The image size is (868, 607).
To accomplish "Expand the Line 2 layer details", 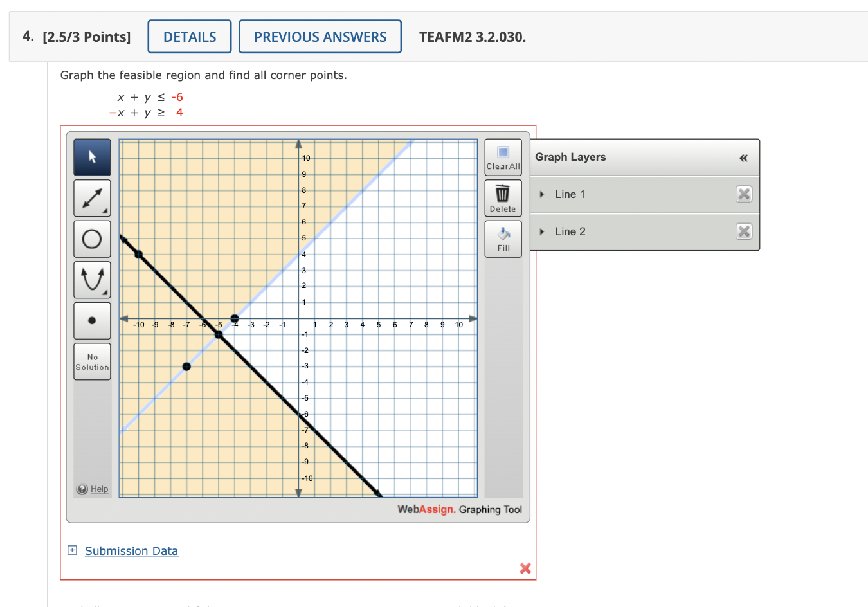I will pyautogui.click(x=541, y=231).
